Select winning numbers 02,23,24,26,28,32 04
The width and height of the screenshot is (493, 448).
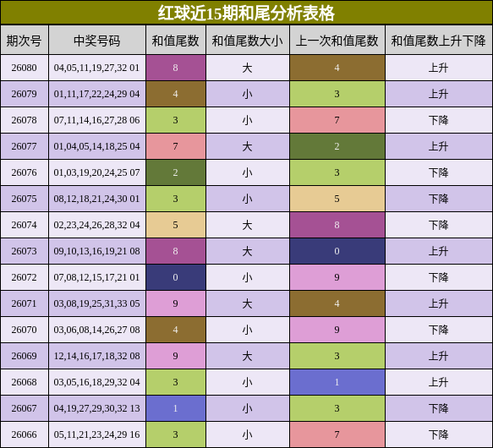click(97, 225)
